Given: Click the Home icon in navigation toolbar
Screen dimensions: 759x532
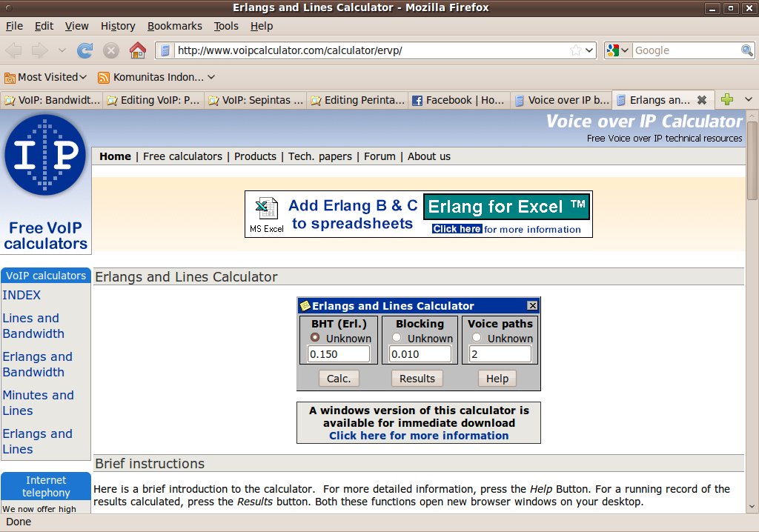Looking at the screenshot, I should click(x=137, y=50).
